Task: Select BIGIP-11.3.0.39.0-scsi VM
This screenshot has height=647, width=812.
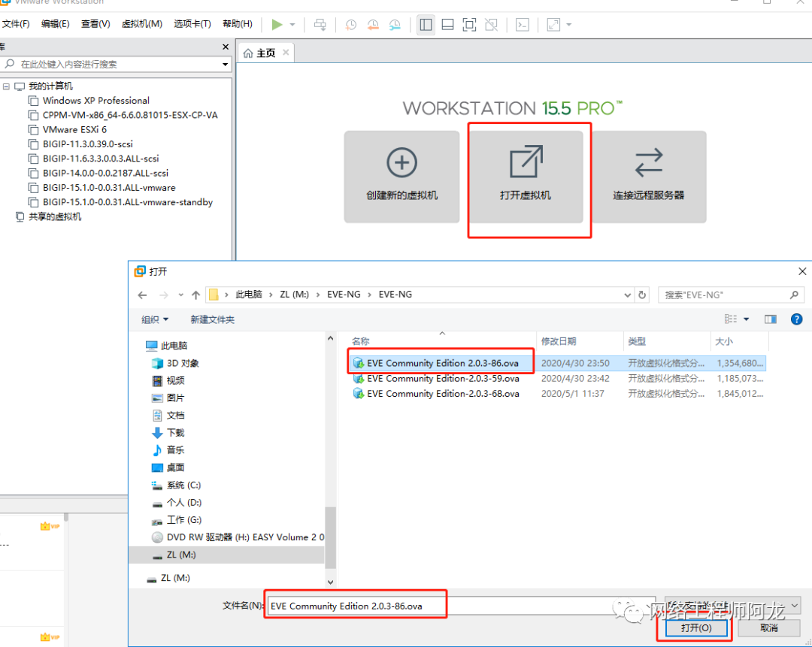Action: coord(87,144)
